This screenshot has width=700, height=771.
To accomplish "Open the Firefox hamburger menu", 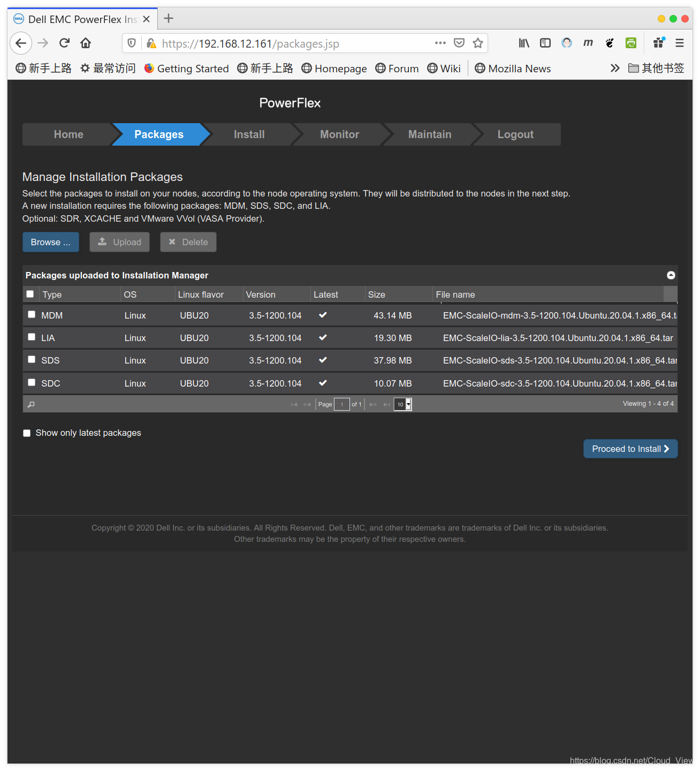I will (x=680, y=43).
